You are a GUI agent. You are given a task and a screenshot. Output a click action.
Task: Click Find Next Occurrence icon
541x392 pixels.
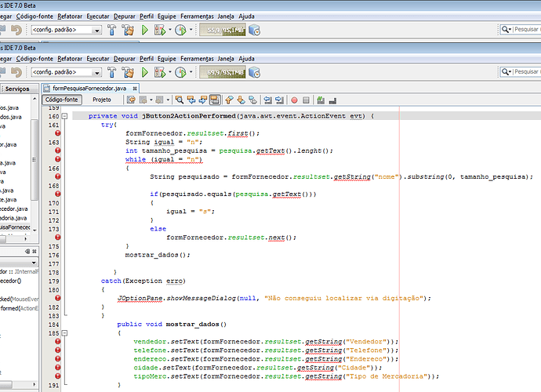(203, 100)
